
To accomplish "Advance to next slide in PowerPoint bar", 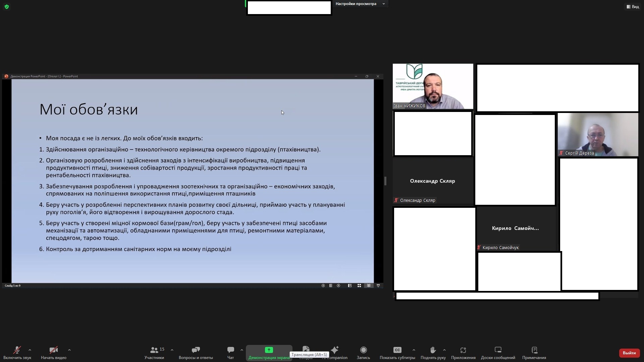I will coord(338,286).
